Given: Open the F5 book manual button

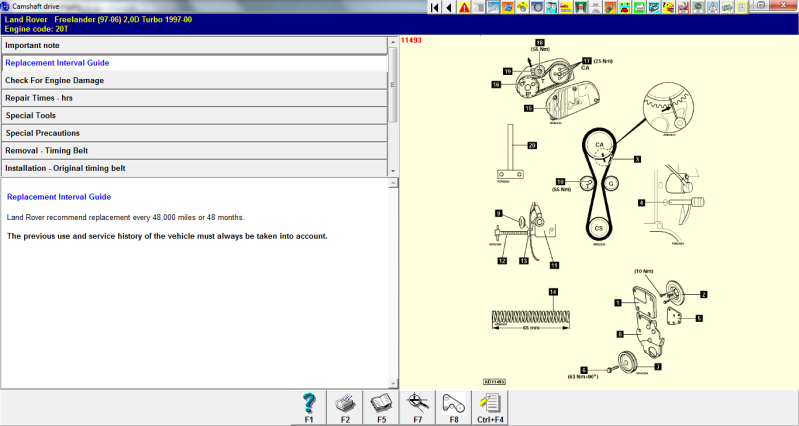Looking at the screenshot, I should [381, 408].
